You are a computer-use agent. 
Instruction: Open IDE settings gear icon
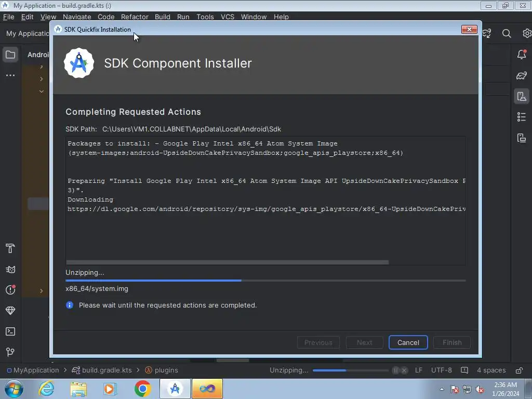[527, 33]
